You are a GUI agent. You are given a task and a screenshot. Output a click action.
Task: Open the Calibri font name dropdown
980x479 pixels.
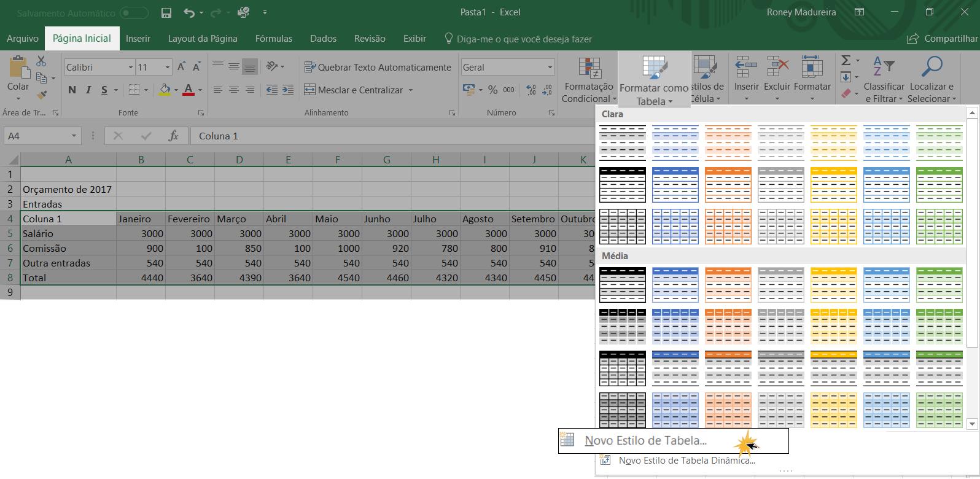point(130,67)
